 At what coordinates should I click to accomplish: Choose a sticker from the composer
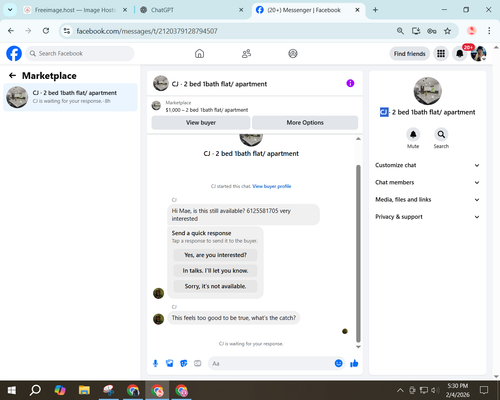tap(184, 363)
